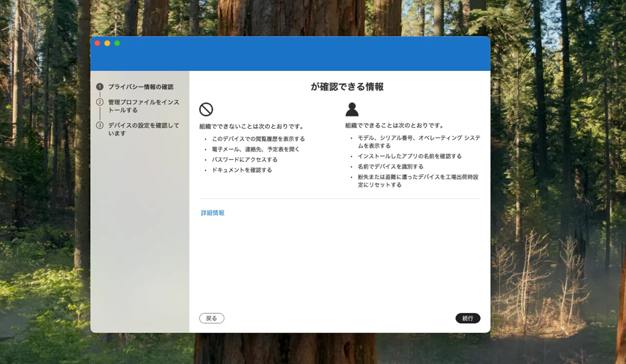This screenshot has width=626, height=364.
Task: Click the heading が確認できる情報
Action: click(x=347, y=87)
